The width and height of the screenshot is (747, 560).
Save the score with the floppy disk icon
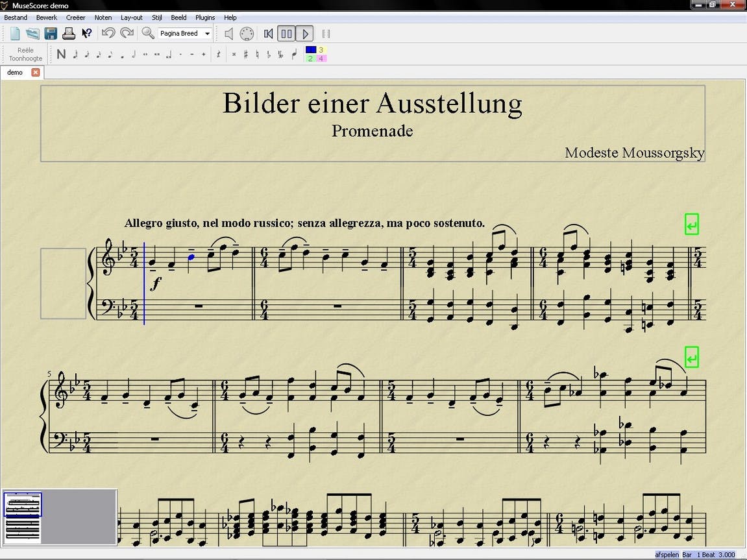tap(51, 33)
